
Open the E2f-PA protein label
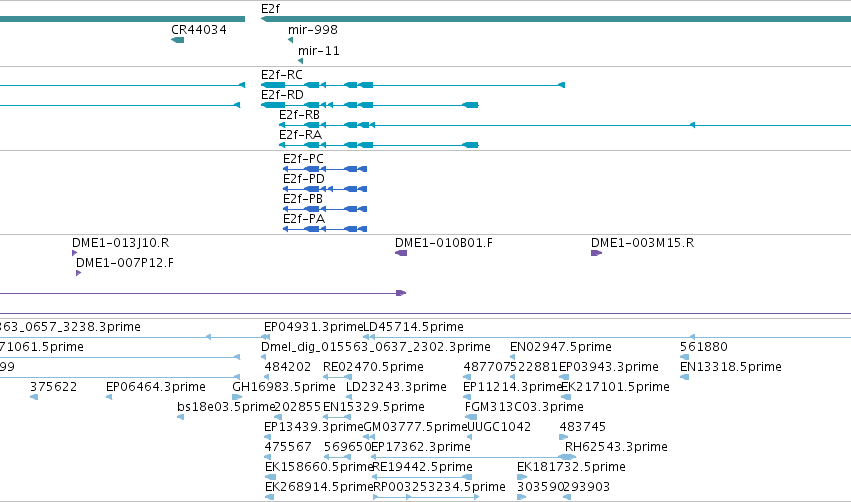click(304, 219)
